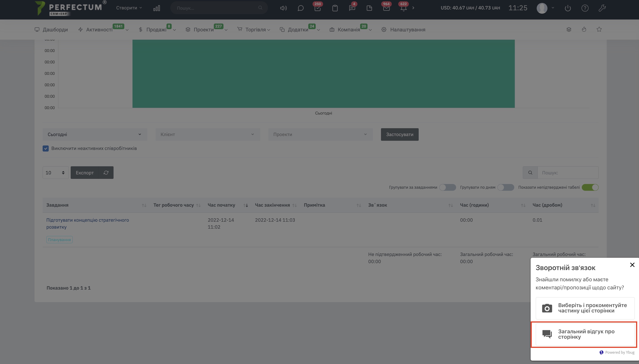The height and width of the screenshot is (364, 639).
Task: Open the chat bubble icon
Action: tap(300, 8)
